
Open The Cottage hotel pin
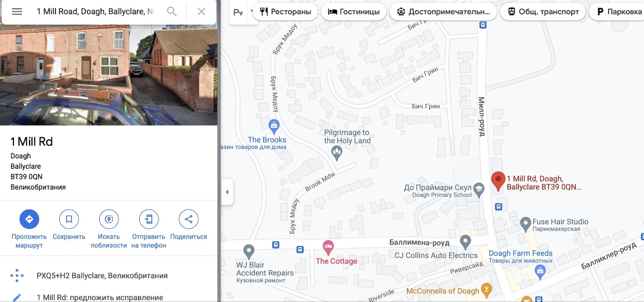(x=328, y=247)
